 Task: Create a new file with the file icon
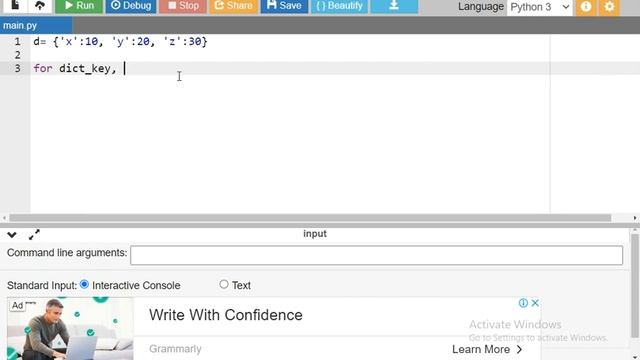15,6
